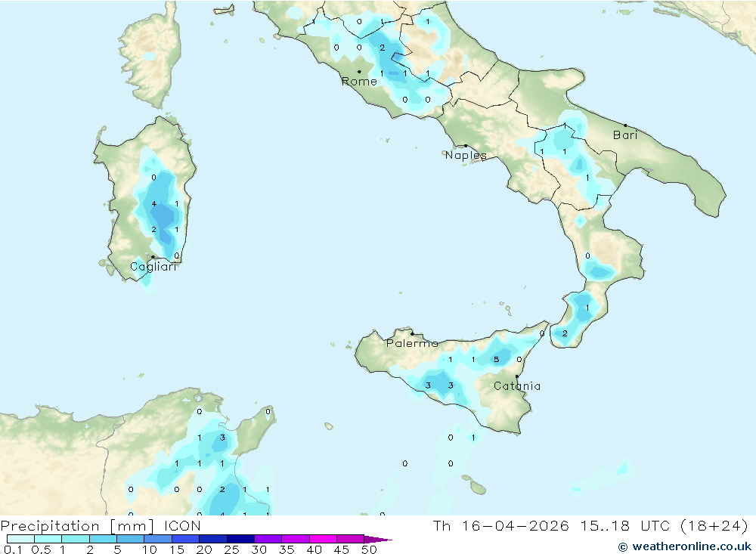Click the Catania city label
756x554 pixels.
click(x=517, y=385)
